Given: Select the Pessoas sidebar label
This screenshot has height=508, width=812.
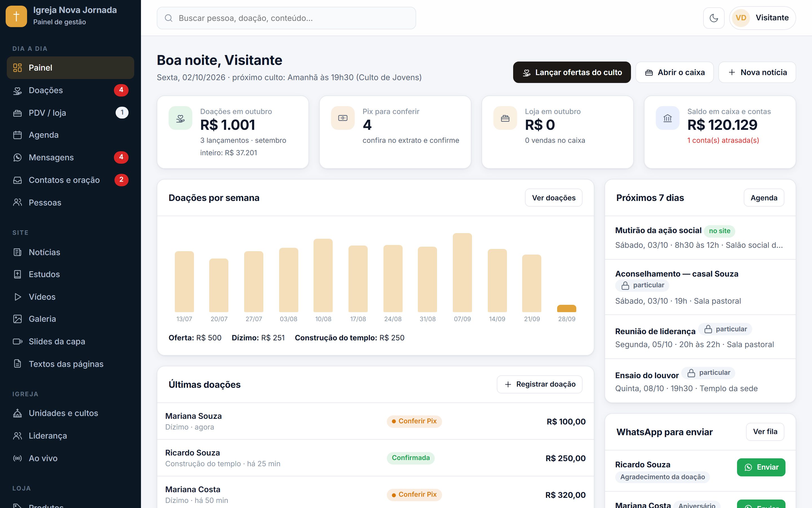Looking at the screenshot, I should tap(45, 203).
